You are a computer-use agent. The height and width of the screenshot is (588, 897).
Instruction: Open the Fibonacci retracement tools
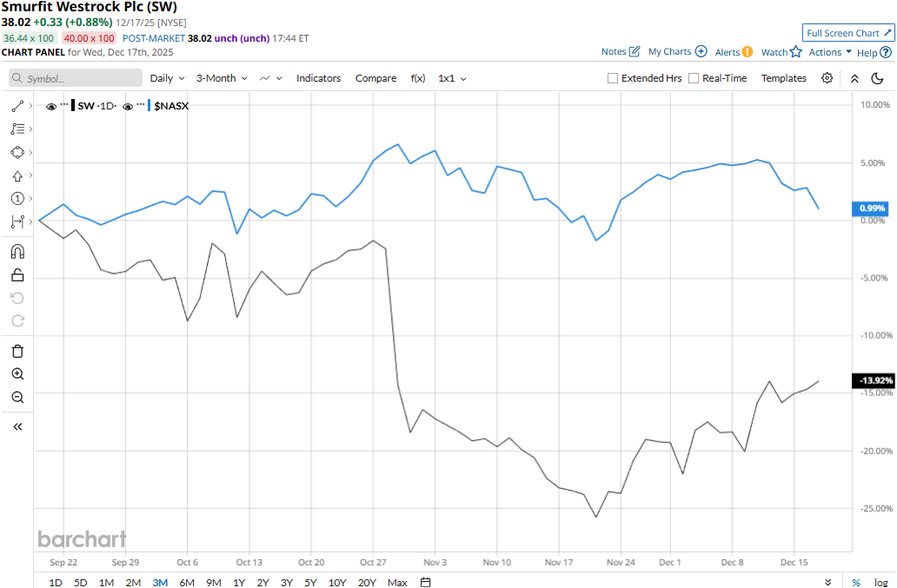tap(17, 129)
